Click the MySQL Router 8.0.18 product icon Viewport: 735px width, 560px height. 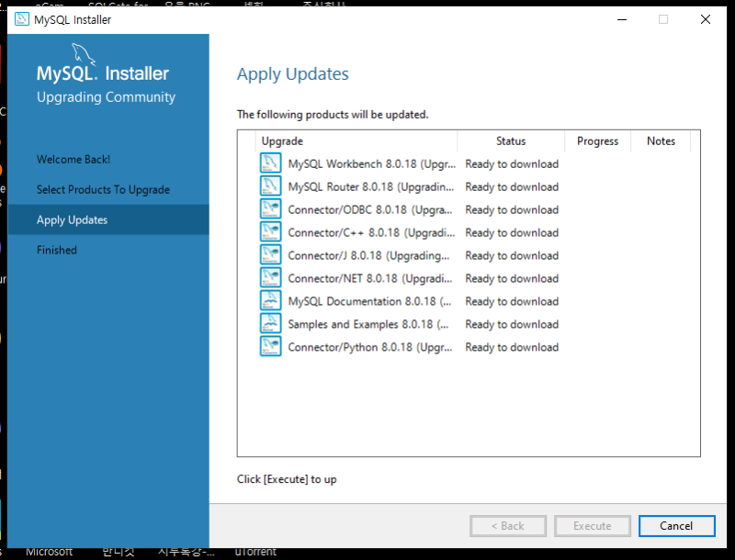(270, 185)
